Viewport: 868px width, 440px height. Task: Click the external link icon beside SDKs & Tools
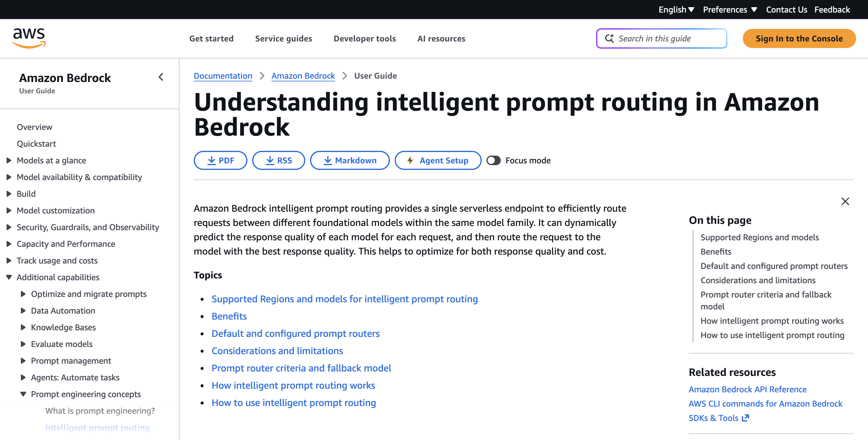click(x=746, y=418)
